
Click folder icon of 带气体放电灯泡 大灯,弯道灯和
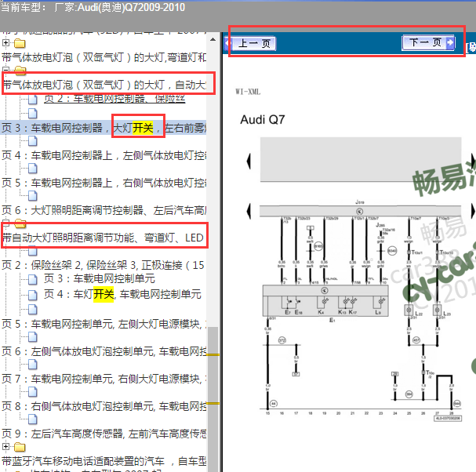(x=20, y=43)
